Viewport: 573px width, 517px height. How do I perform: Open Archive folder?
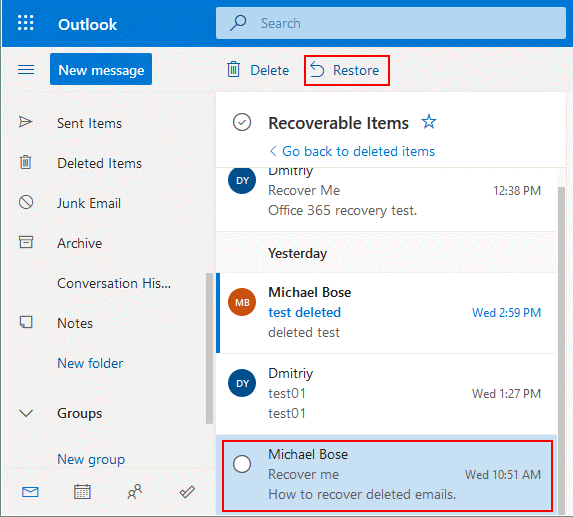tap(80, 243)
